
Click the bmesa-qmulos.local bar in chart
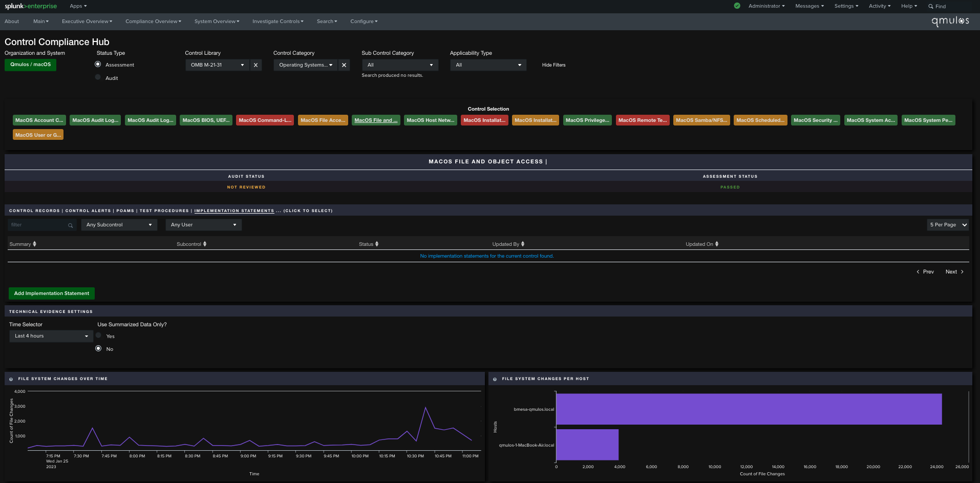tap(749, 409)
